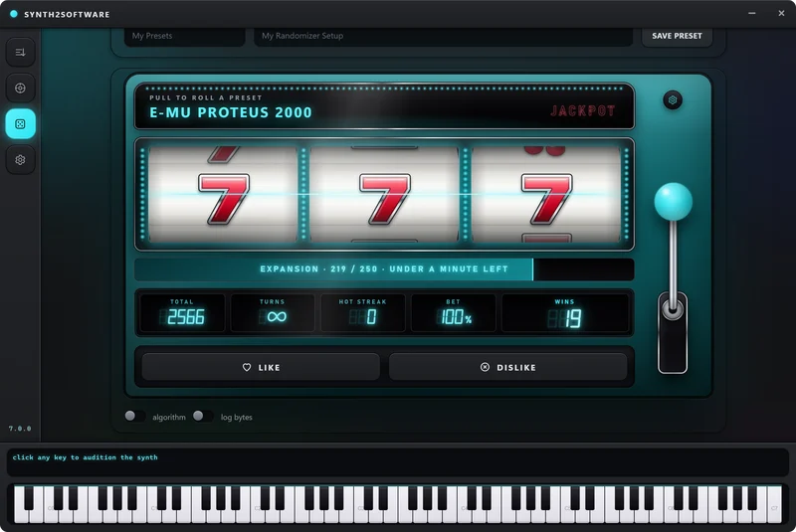Click the slot machine hexagon settings icon
This screenshot has height=532, width=796.
click(x=673, y=99)
